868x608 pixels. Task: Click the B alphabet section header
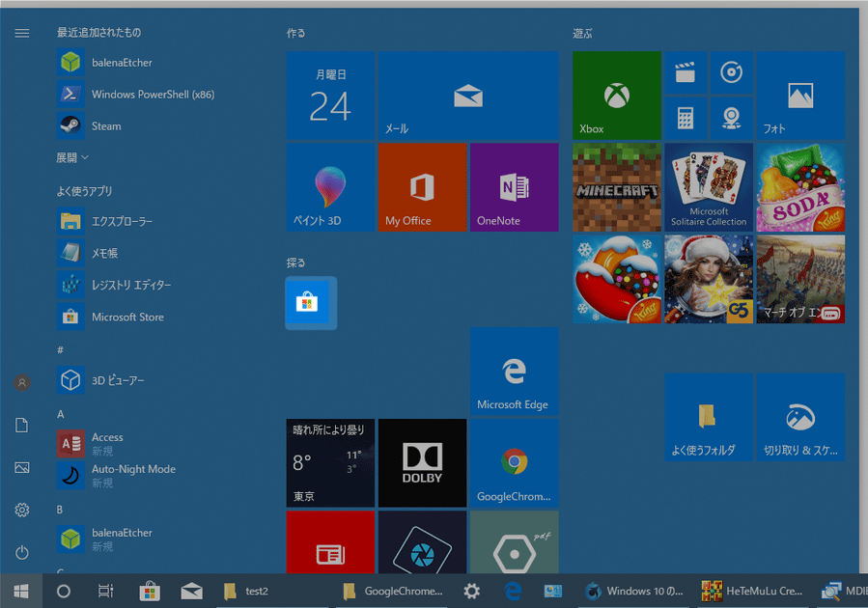pyautogui.click(x=60, y=510)
